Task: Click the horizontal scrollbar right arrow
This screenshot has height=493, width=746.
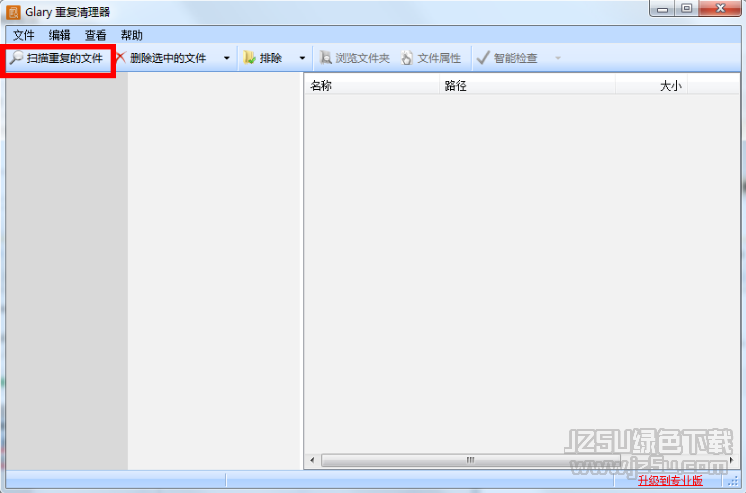Action: point(731,460)
